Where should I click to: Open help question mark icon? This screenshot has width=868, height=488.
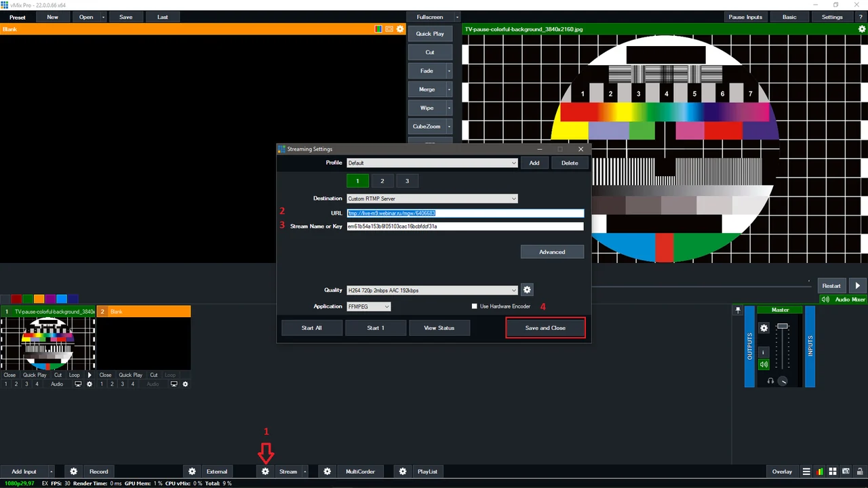[x=861, y=17]
